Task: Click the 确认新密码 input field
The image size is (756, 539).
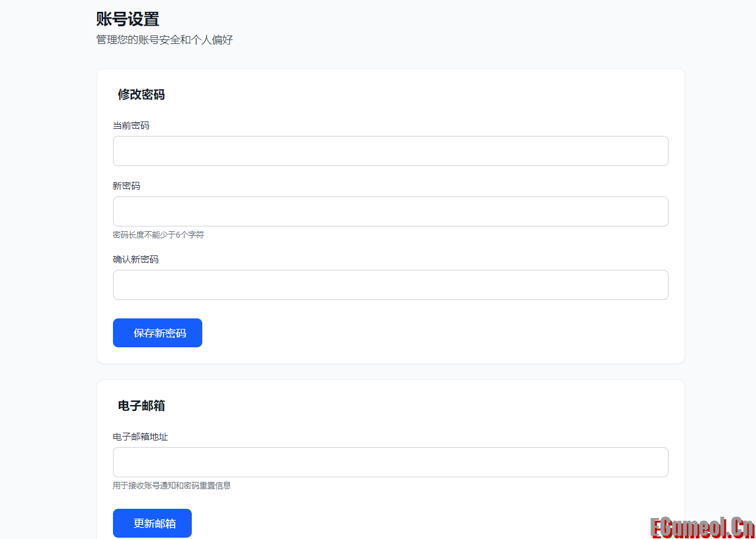Action: point(391,284)
